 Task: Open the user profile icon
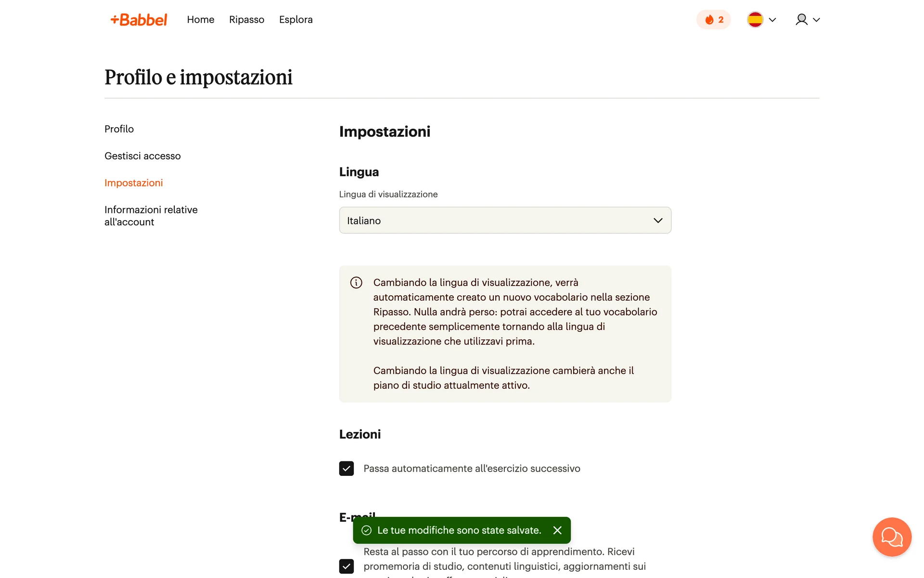pyautogui.click(x=801, y=20)
